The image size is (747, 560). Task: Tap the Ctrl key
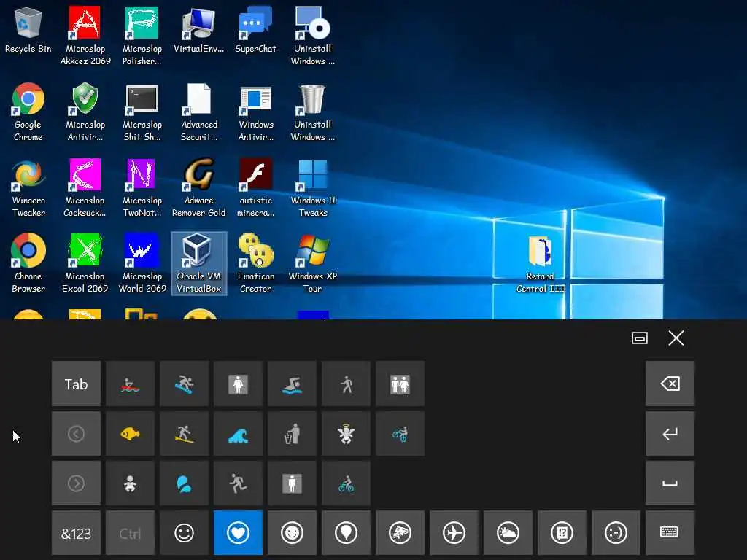pos(130,533)
